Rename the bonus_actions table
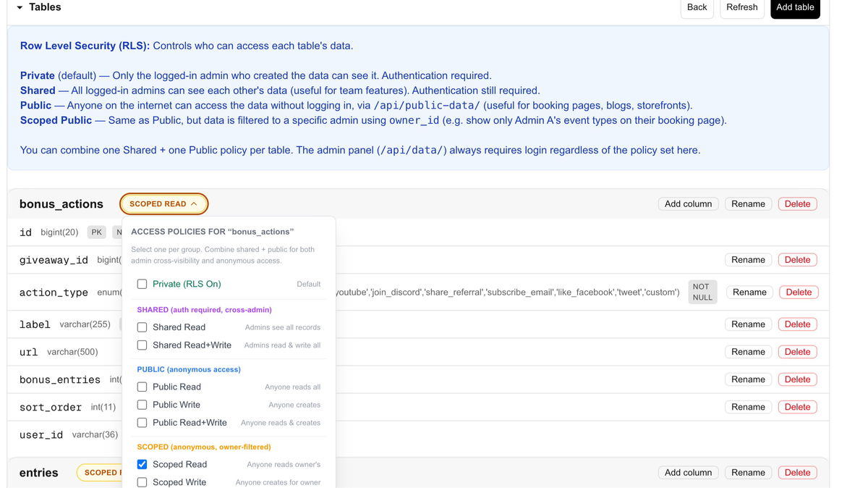868x488 pixels. pyautogui.click(x=748, y=204)
